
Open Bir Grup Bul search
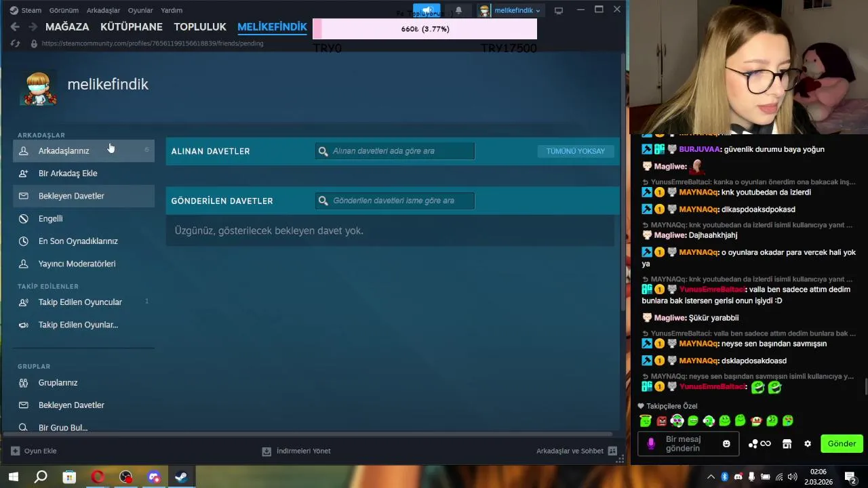tap(83, 427)
